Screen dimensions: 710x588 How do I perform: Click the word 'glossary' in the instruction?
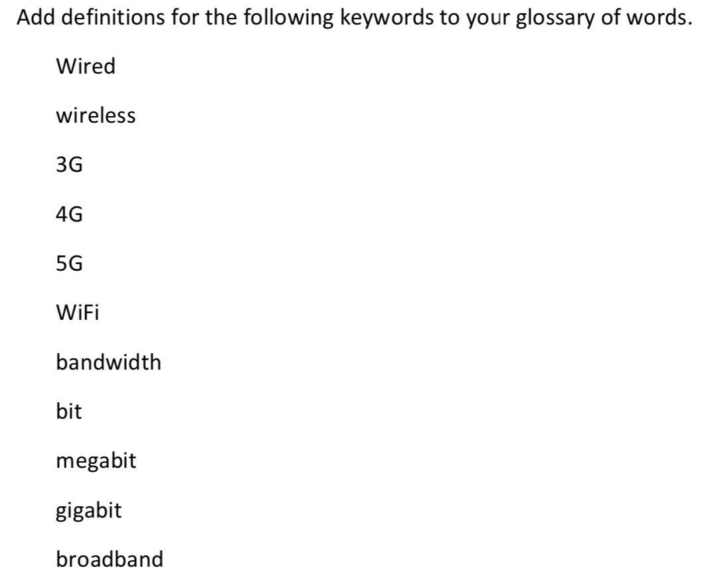555,19
